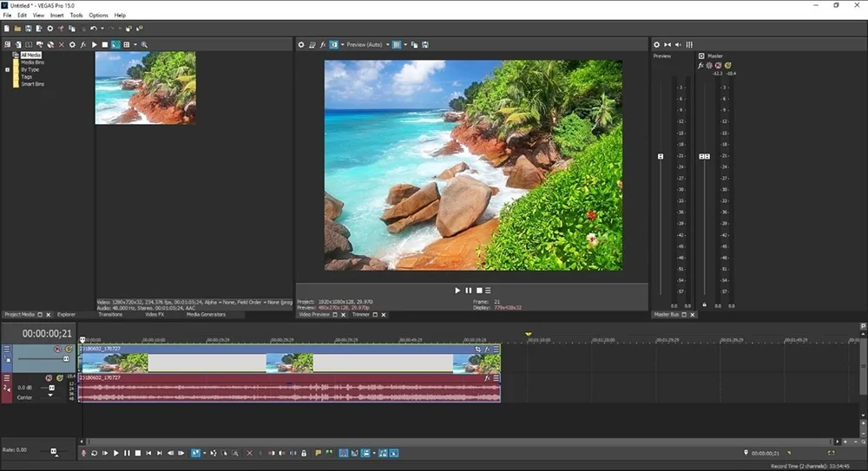Viewport: 868px width, 471px height.
Task: Open a project with the folder icon
Action: (x=17, y=29)
